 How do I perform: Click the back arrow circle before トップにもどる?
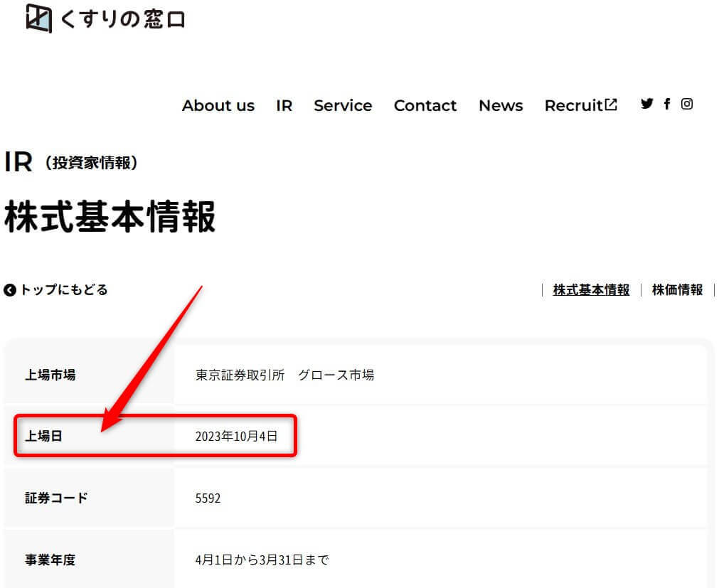10,290
